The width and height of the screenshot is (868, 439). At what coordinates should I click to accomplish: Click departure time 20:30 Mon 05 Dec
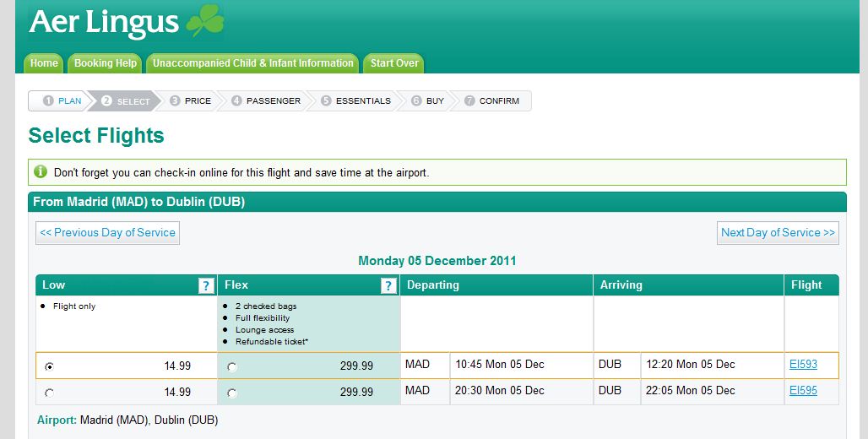point(500,390)
